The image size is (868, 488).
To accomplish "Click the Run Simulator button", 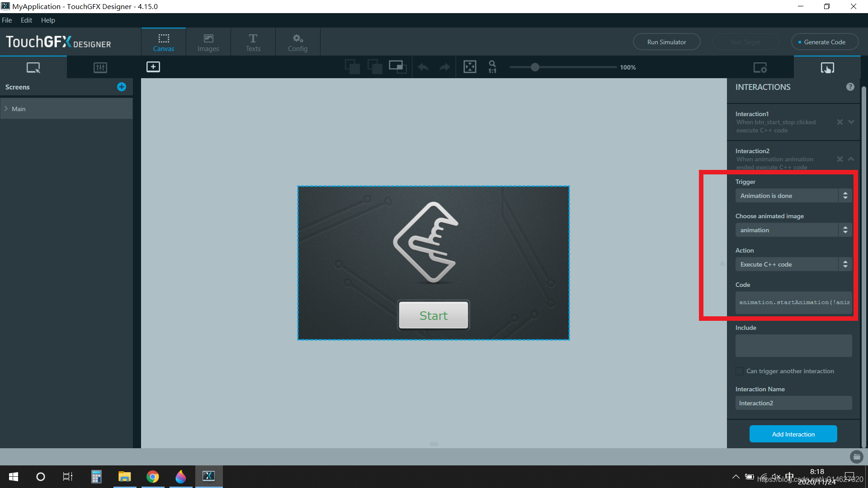I will tap(666, 42).
